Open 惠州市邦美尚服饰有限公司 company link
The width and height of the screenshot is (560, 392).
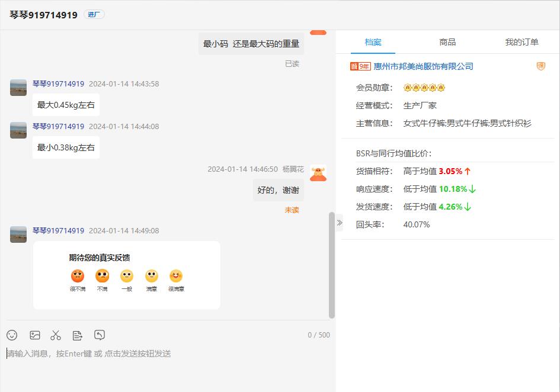pyautogui.click(x=423, y=66)
